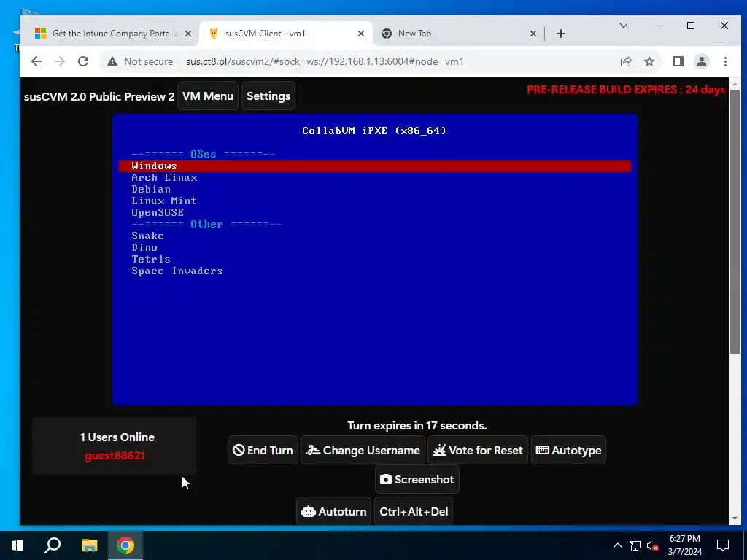
Task: Send Ctrl+Alt+Del to the VM
Action: coord(414,511)
